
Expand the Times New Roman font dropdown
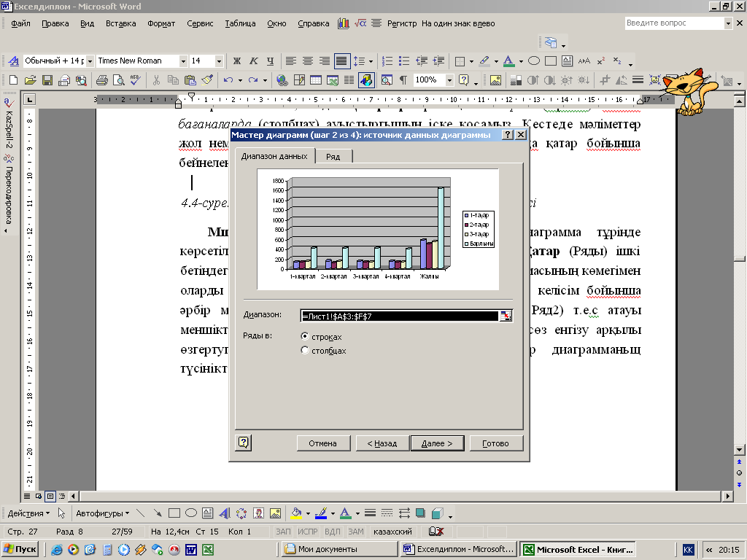[183, 61]
